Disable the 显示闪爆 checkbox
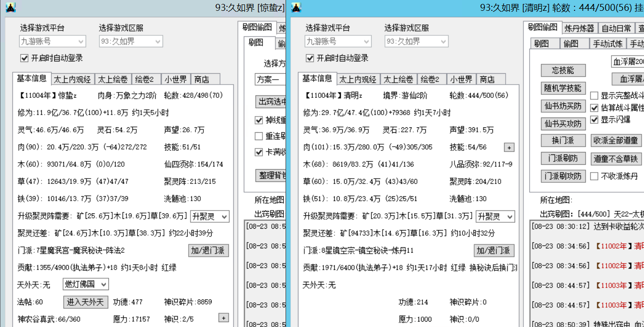This screenshot has width=644, height=327. click(594, 119)
